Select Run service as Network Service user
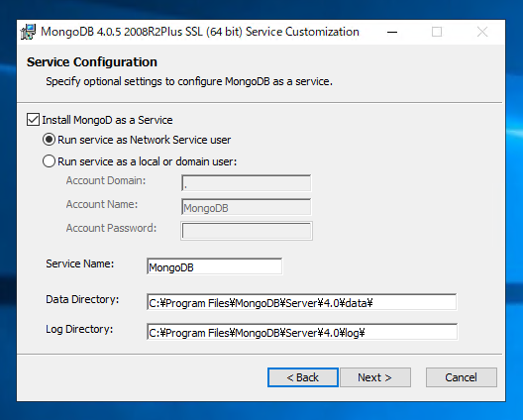This screenshot has height=420, width=523. (49, 140)
